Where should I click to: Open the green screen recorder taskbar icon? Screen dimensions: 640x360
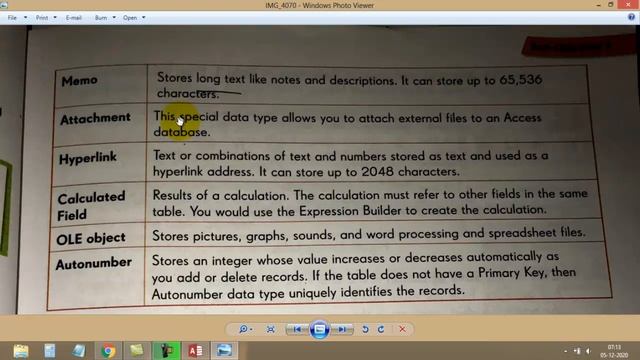tap(166, 351)
